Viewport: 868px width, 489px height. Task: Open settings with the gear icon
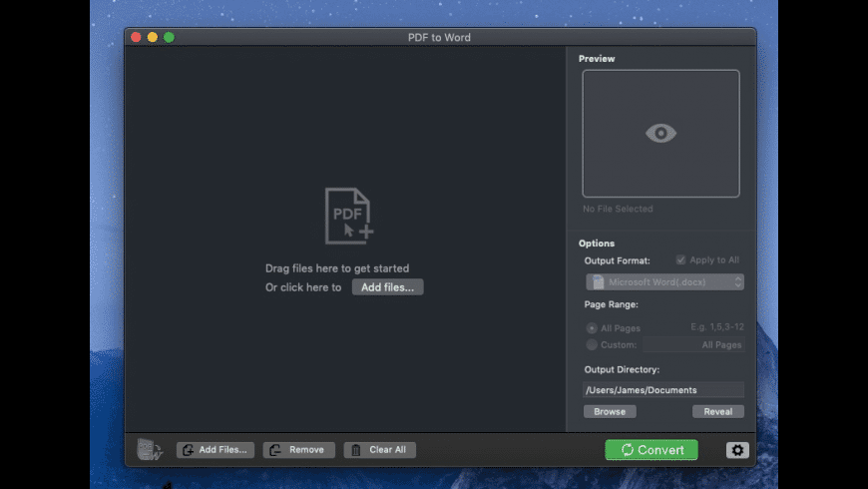(x=737, y=450)
